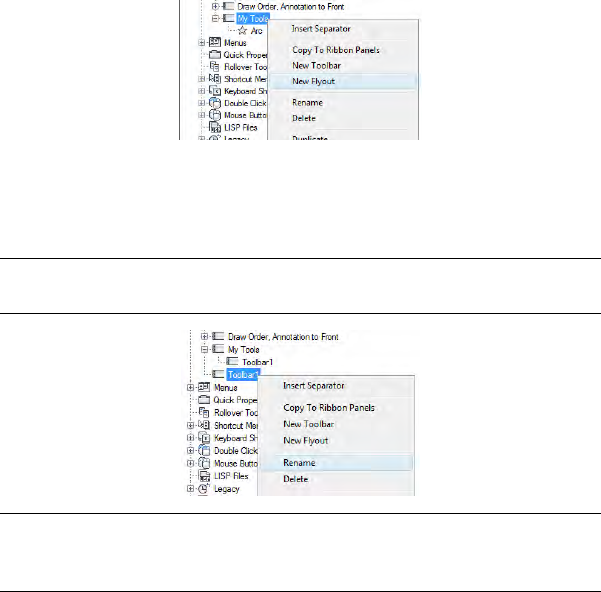Select Draw Order label in lower screenshot
The image size is (601, 592).
[x=283, y=337]
